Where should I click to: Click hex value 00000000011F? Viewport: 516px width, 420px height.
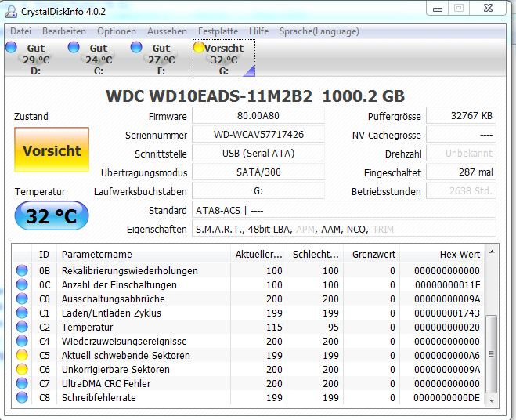[447, 284]
